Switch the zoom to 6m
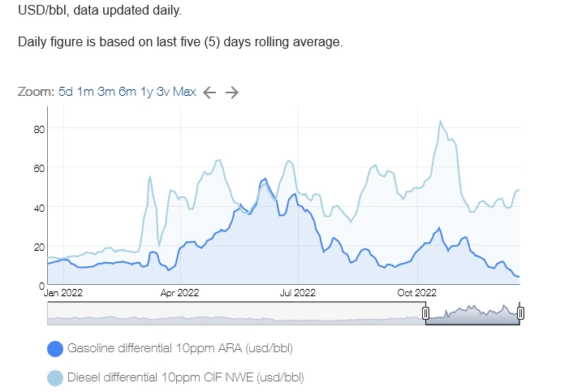The height and width of the screenshot is (392, 586). [127, 92]
